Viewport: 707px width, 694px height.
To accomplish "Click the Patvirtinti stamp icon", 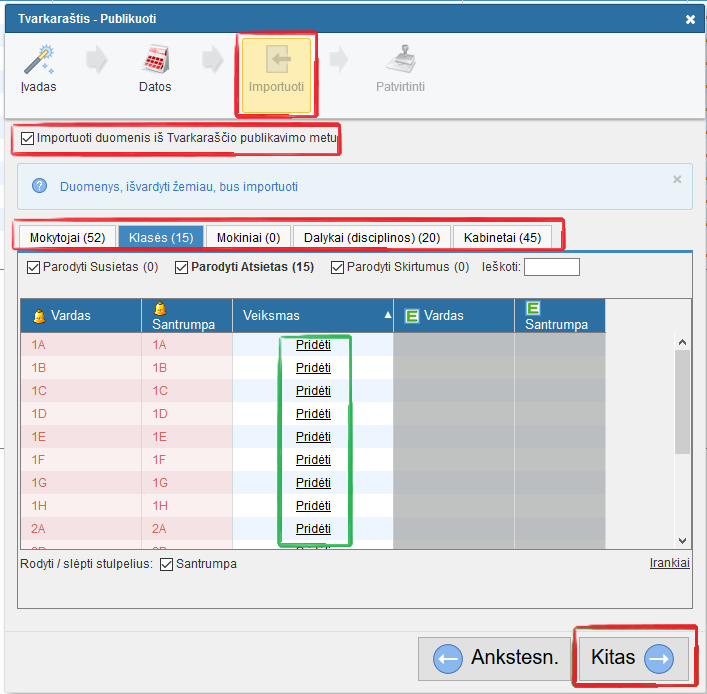I will coord(400,60).
